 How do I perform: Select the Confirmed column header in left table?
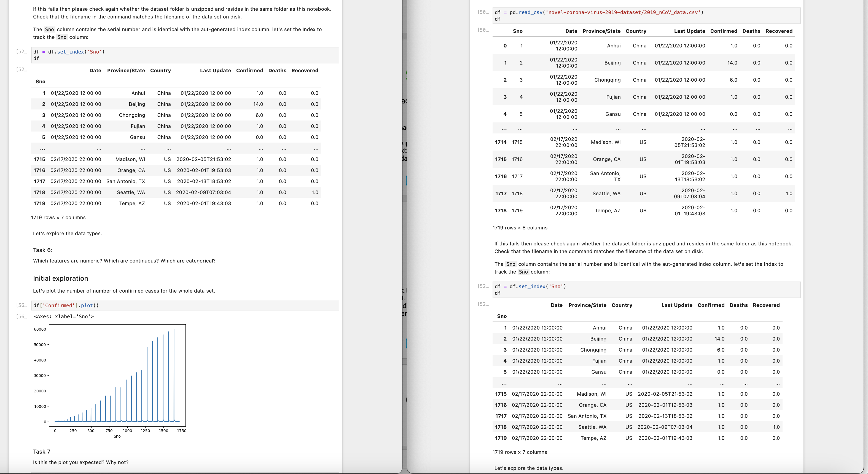click(249, 71)
